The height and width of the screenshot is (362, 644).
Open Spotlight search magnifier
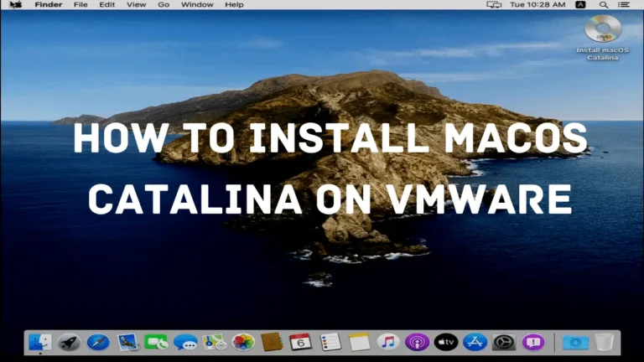pos(604,5)
